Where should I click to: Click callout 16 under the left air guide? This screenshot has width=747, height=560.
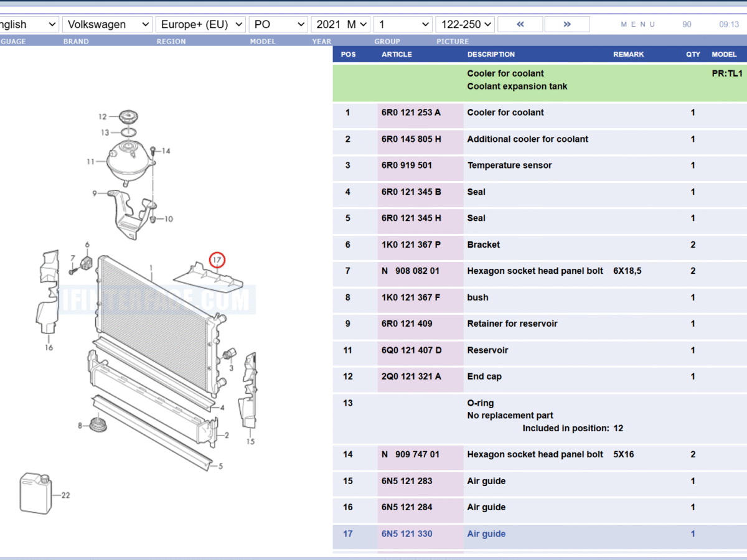[x=49, y=348]
